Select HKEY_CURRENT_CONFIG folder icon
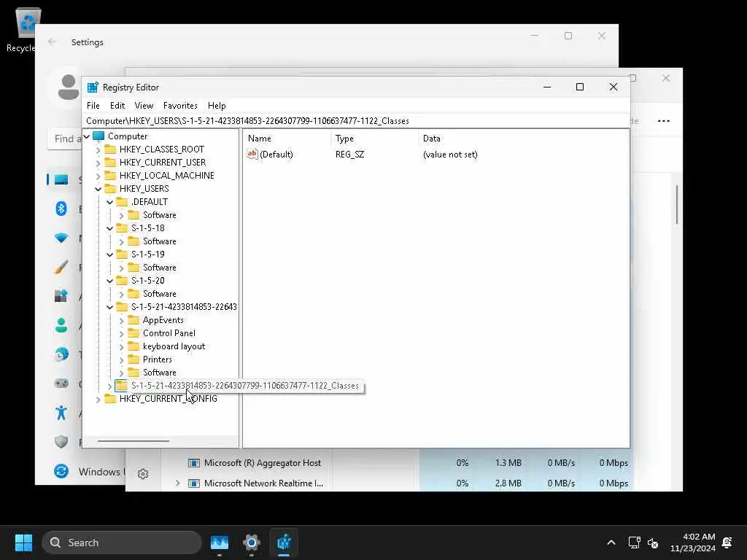 click(x=110, y=399)
